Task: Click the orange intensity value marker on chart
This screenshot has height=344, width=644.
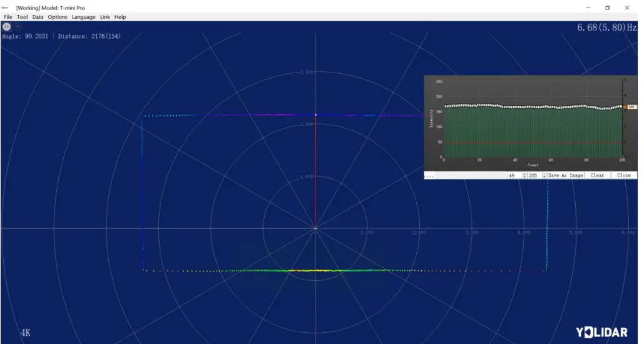Action: pos(631,107)
